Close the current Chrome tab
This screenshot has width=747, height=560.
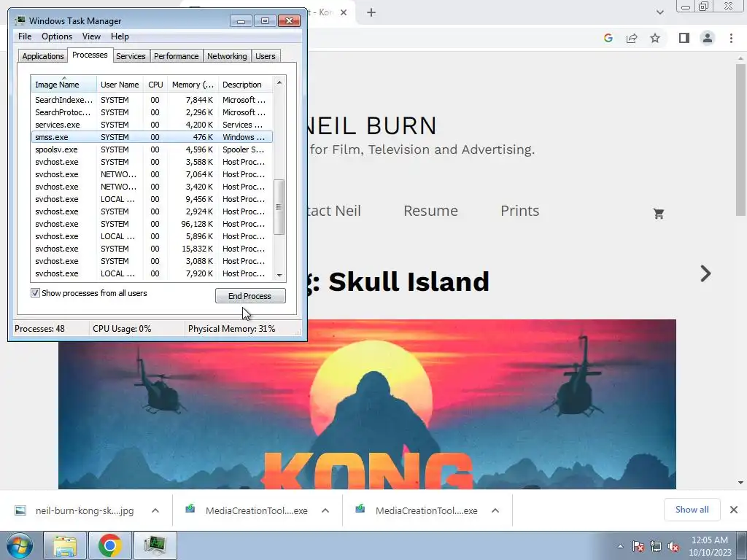tap(344, 12)
